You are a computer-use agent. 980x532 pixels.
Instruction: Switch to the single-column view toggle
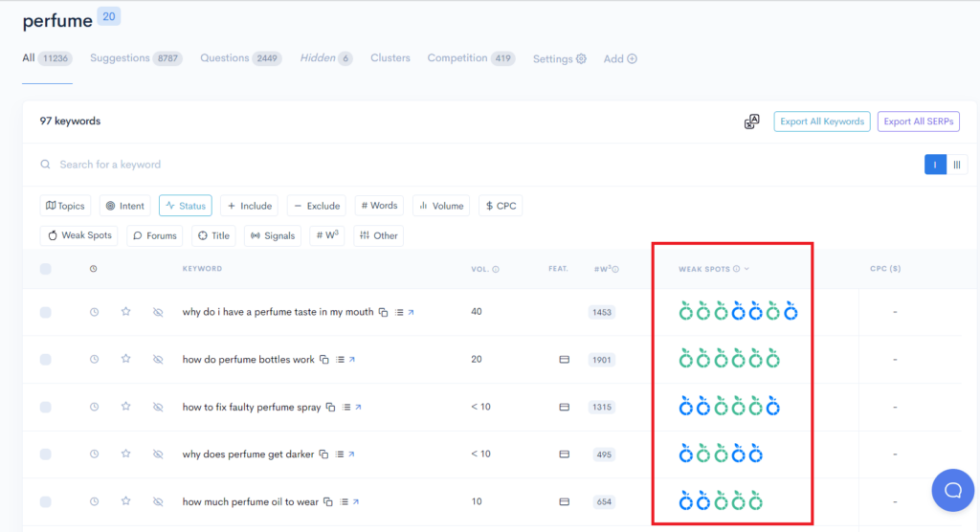[x=935, y=165]
